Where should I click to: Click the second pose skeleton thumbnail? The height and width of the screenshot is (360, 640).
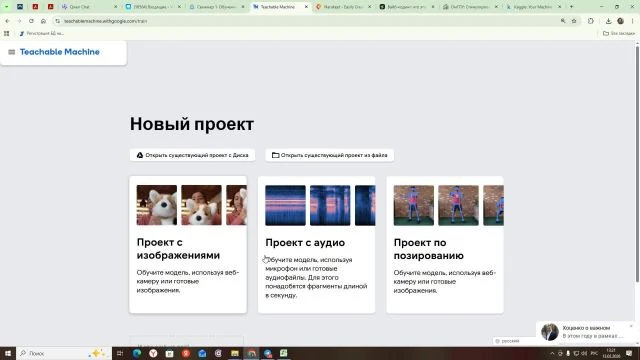(458, 205)
